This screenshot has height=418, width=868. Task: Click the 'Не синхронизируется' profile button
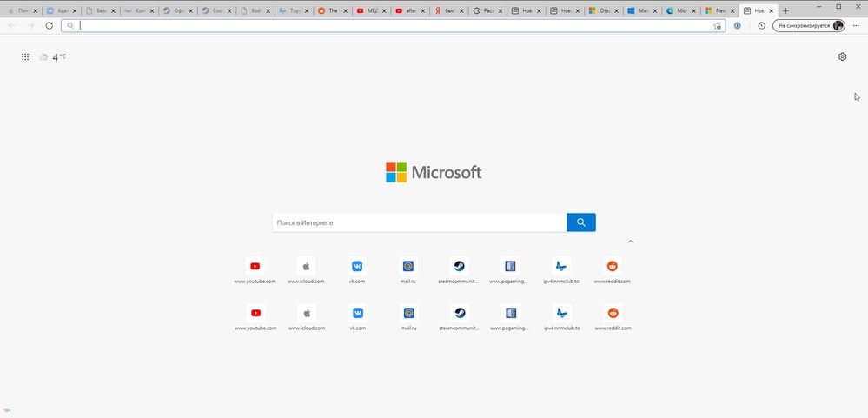click(809, 25)
